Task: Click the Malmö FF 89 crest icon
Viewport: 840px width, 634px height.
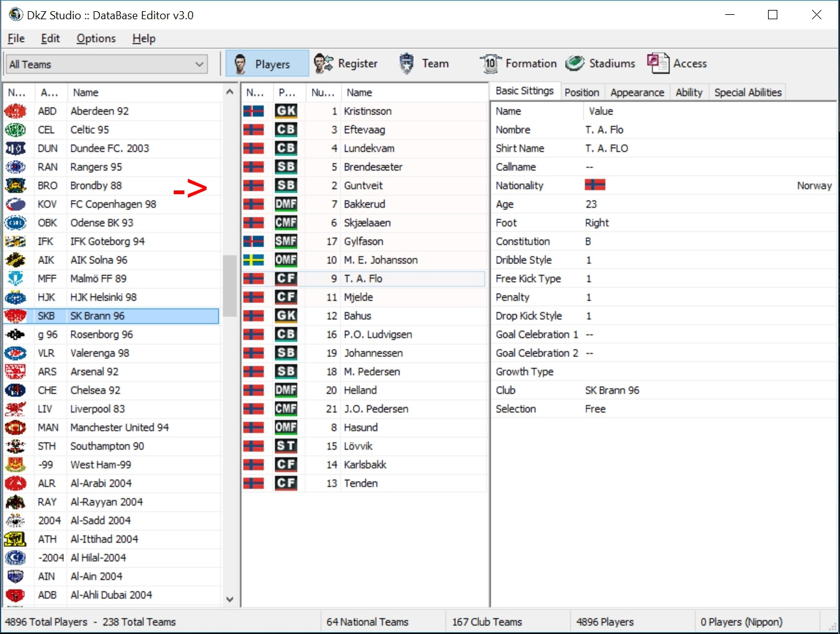Action: [x=16, y=279]
